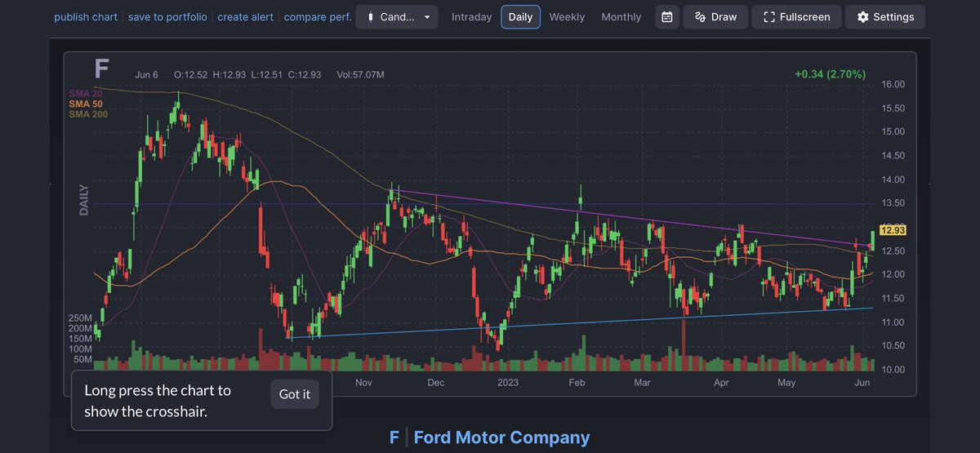
Task: Select the Daily timeframe tab
Action: pos(520,17)
